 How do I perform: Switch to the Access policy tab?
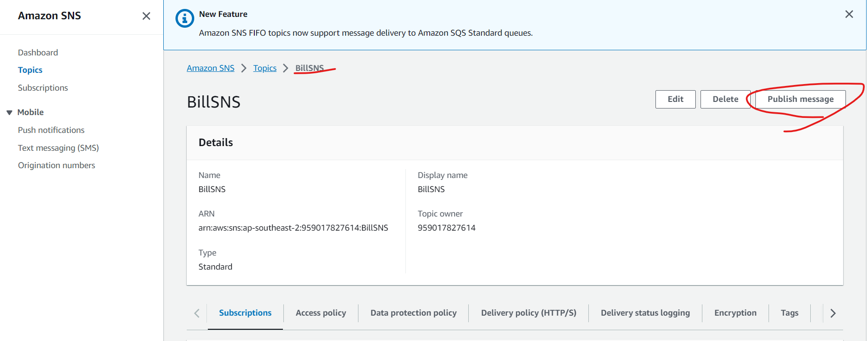click(321, 313)
